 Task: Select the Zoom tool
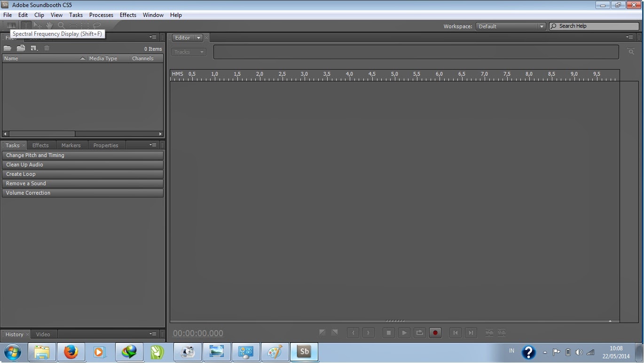(61, 25)
